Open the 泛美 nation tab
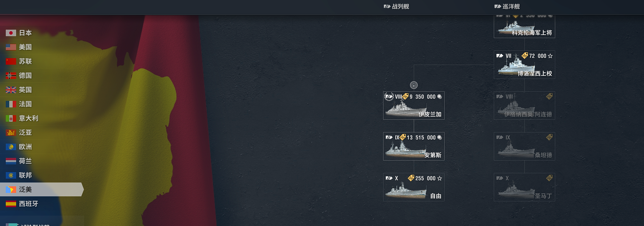The image size is (644, 226). tap(41, 189)
